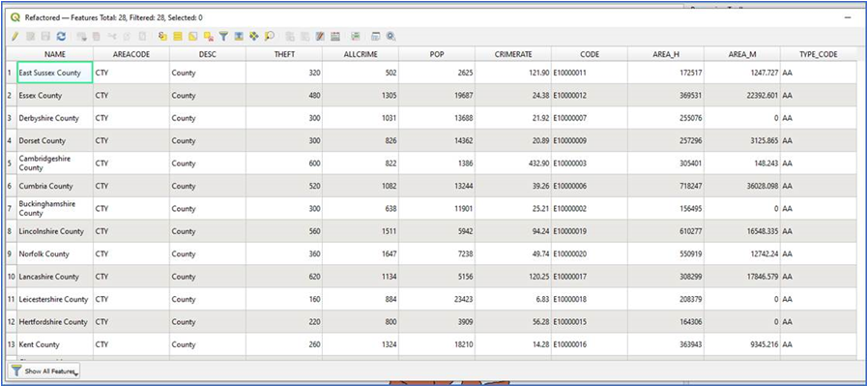Click the CODE column header
This screenshot has height=386, width=868.
[590, 54]
